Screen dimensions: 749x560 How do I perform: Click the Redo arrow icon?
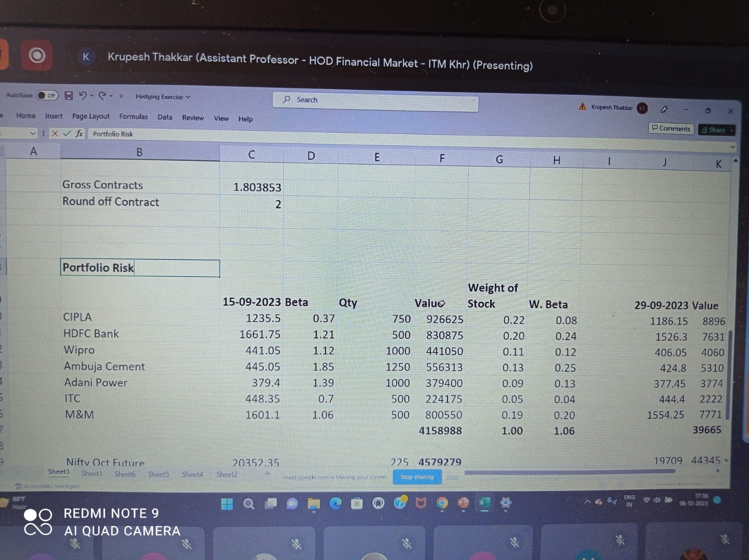coord(103,96)
